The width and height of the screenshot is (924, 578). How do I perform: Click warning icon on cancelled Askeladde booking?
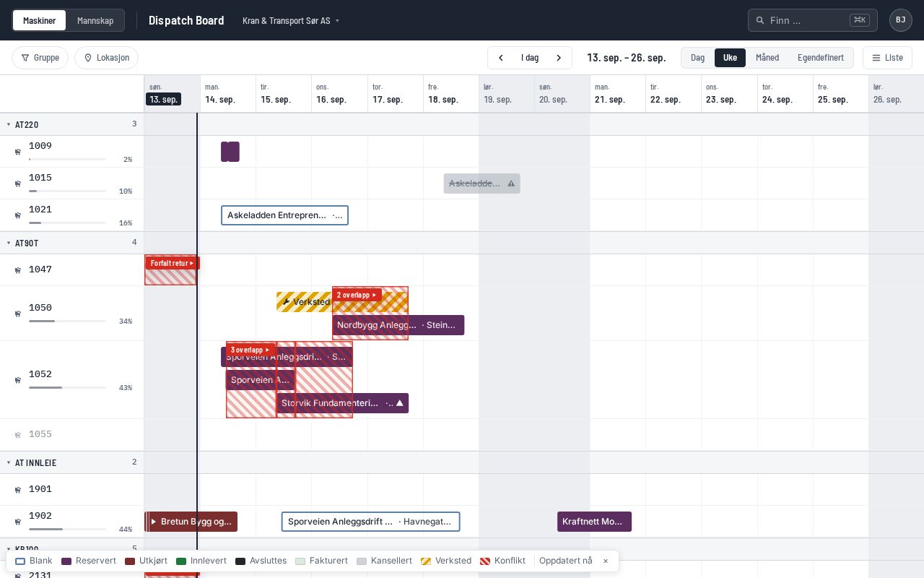click(x=511, y=184)
